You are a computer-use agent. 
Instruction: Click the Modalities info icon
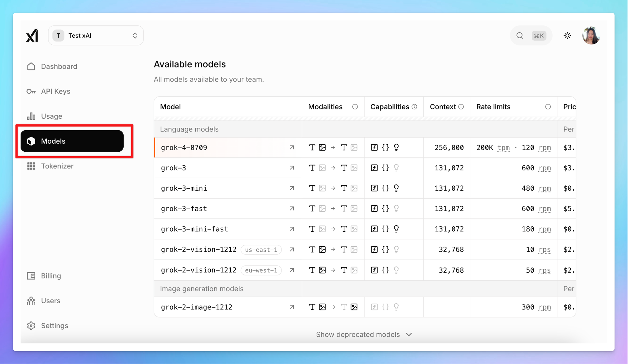click(x=355, y=107)
